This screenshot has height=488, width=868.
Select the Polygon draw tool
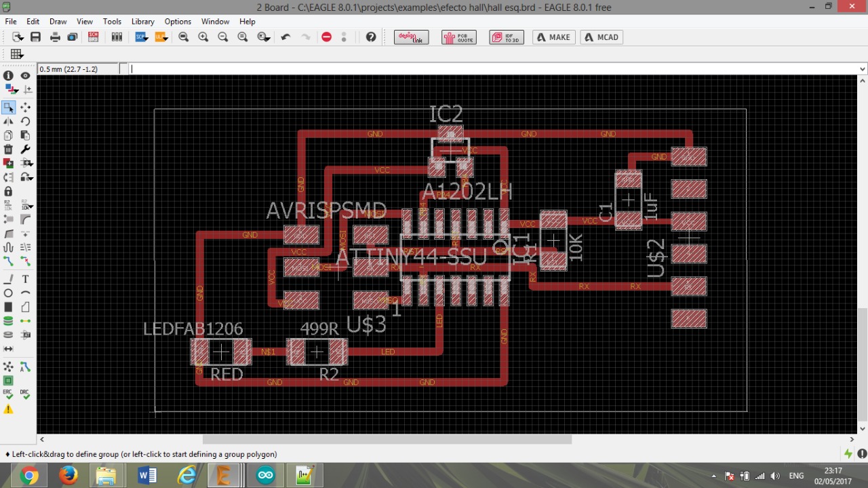(x=25, y=307)
